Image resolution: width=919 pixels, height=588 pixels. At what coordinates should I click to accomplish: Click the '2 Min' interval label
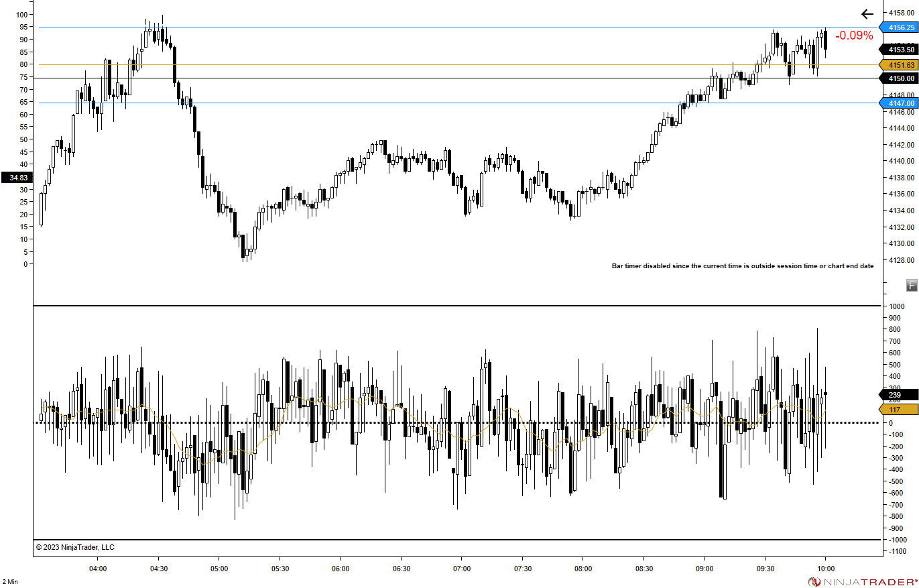coord(10,581)
